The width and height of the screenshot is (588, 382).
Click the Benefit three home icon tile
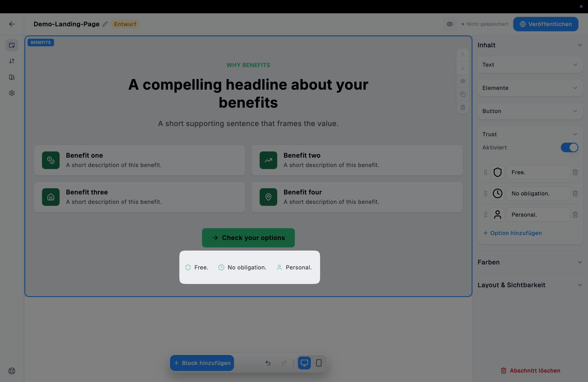[51, 197]
